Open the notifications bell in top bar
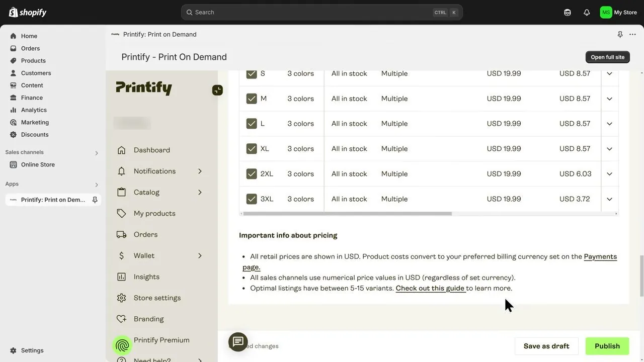The height and width of the screenshot is (362, 644). pyautogui.click(x=587, y=13)
